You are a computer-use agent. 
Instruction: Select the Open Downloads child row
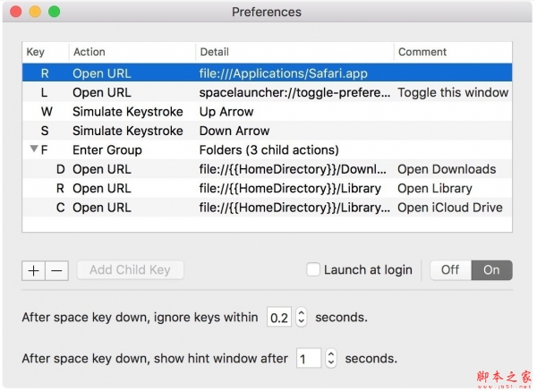click(268, 169)
